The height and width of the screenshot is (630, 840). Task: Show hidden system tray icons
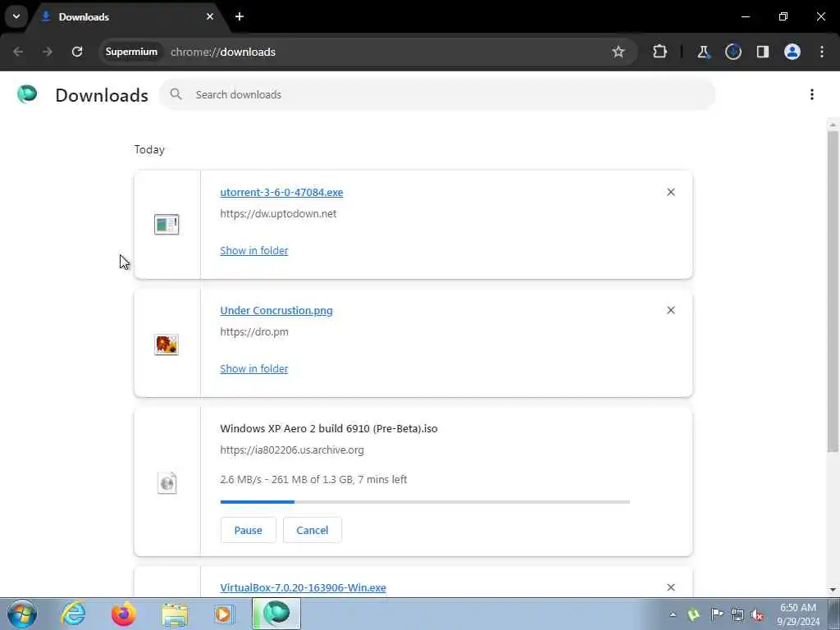[x=673, y=615]
